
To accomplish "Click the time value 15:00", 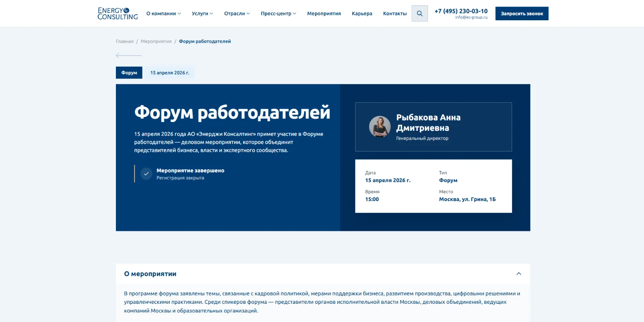I will (372, 199).
